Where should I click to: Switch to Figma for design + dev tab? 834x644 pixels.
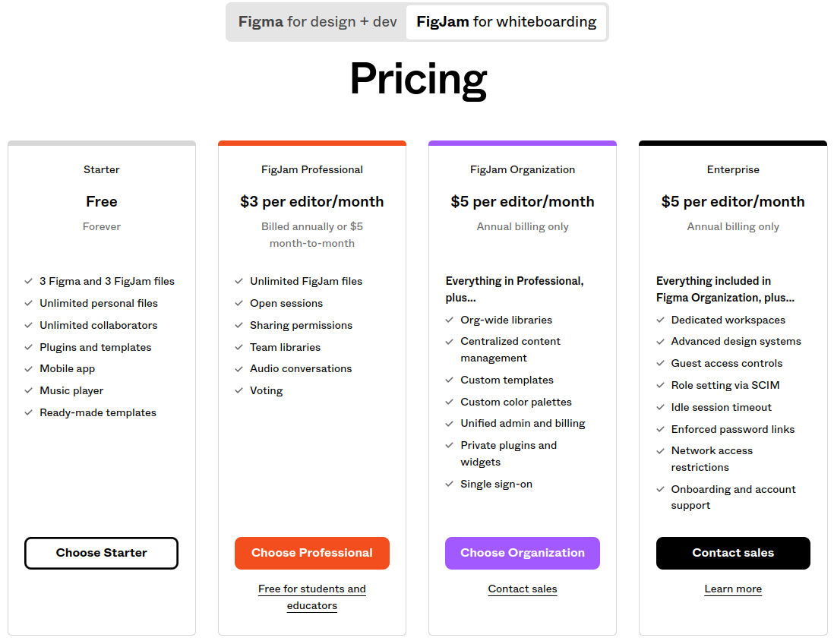point(317,22)
